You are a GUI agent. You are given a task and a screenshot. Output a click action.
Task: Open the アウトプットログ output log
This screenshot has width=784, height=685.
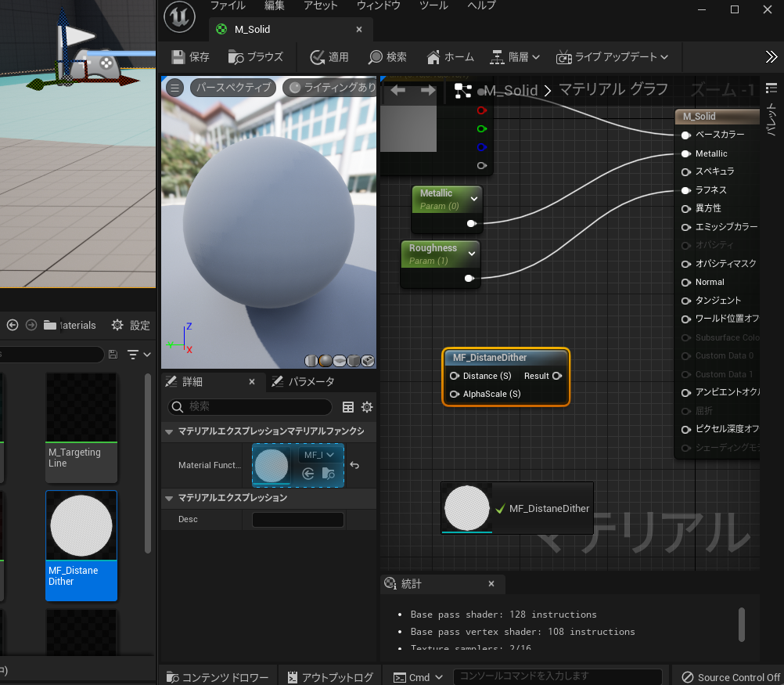330,677
